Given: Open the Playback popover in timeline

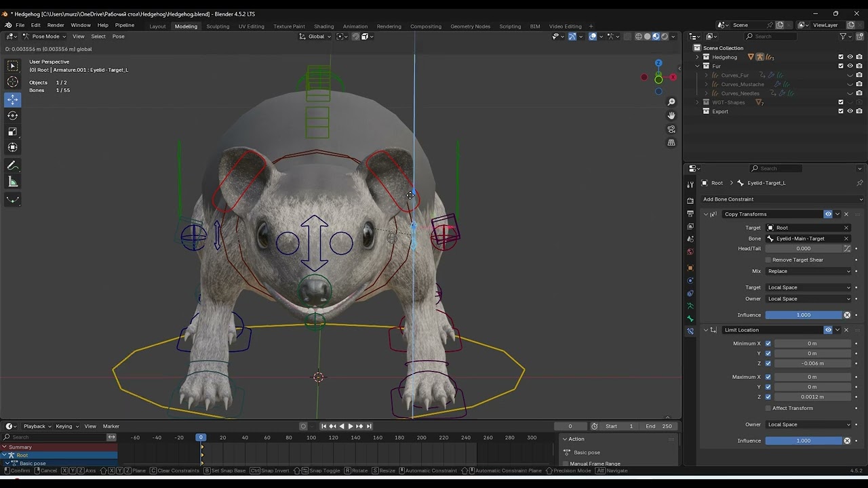Looking at the screenshot, I should 37,426.
